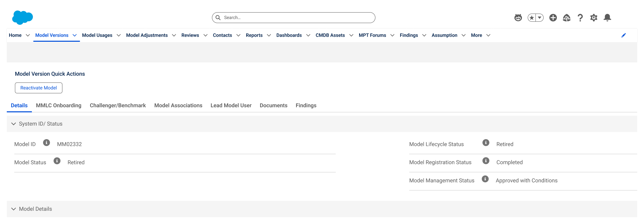Switch to the MMLC Onboarding tab

point(59,106)
